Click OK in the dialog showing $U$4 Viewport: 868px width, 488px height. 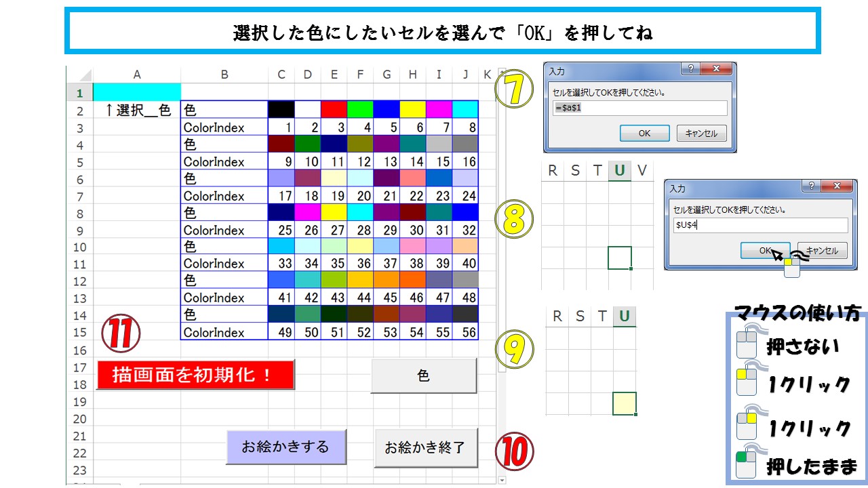coord(765,251)
